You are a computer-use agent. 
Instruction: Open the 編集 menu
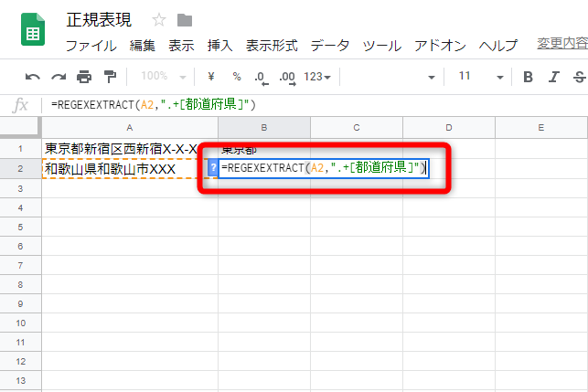[x=142, y=46]
